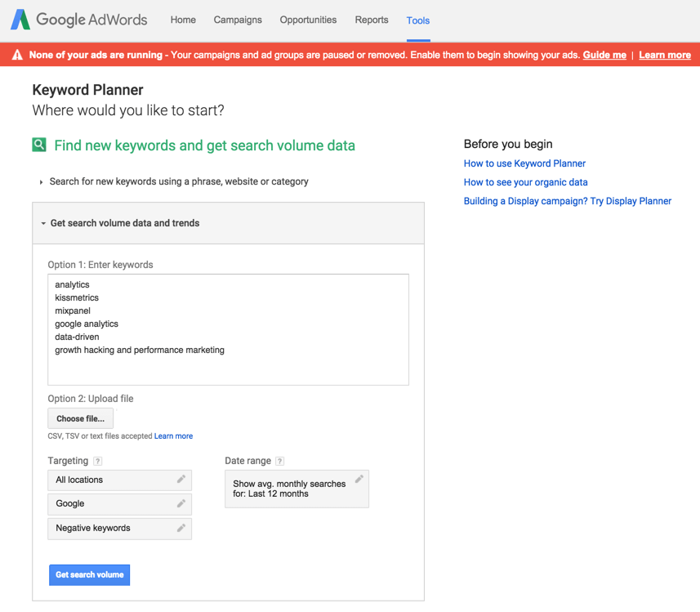Open the Google network targeting field
The width and height of the screenshot is (700, 612).
119,504
